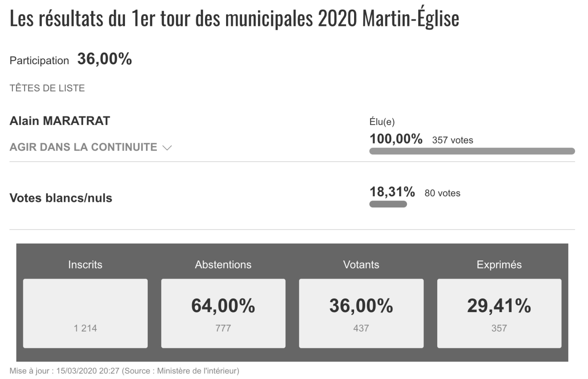Click the 36,00% participation figure at top
The image size is (588, 379).
point(105,60)
